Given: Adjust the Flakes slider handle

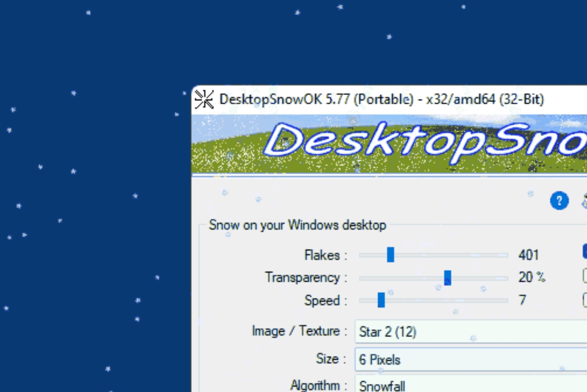Looking at the screenshot, I should point(391,254).
